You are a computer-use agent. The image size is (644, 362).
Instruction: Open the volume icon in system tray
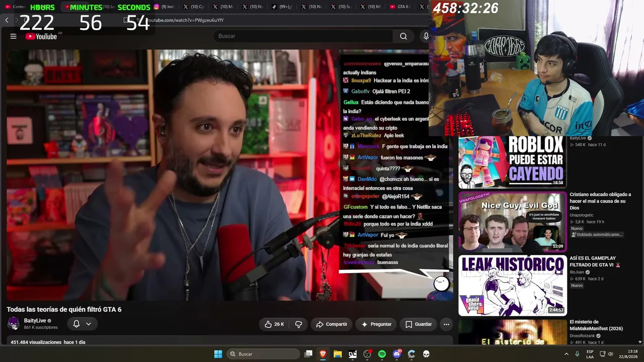[610, 354]
